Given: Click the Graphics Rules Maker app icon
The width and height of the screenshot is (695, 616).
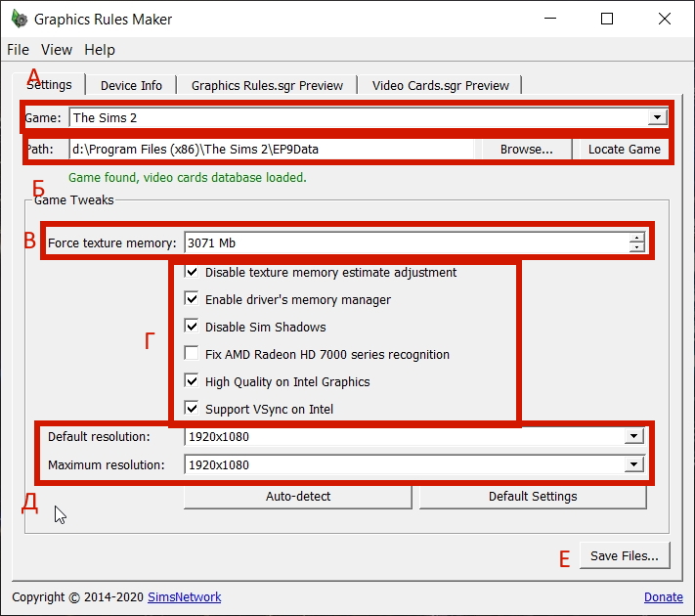Looking at the screenshot, I should pyautogui.click(x=19, y=20).
